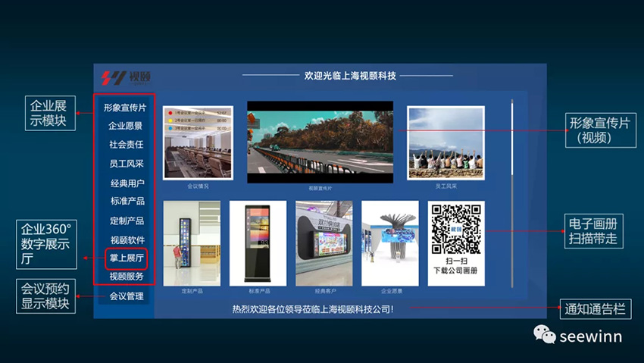Viewport: 644px width, 363px height.
Task: Open the 员工风采 sidebar menu item
Action: [x=125, y=164]
